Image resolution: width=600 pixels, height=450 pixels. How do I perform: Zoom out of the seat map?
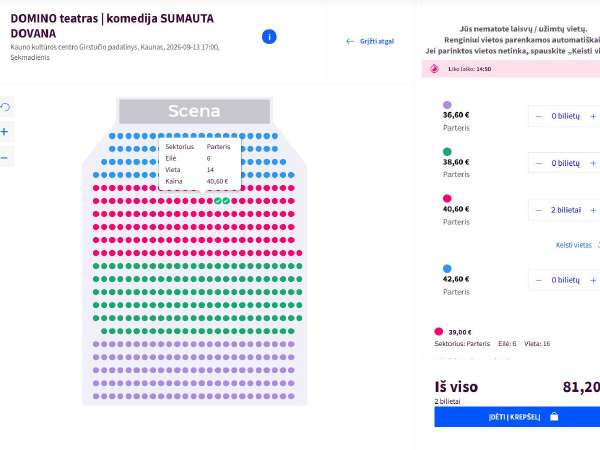pos(4,158)
